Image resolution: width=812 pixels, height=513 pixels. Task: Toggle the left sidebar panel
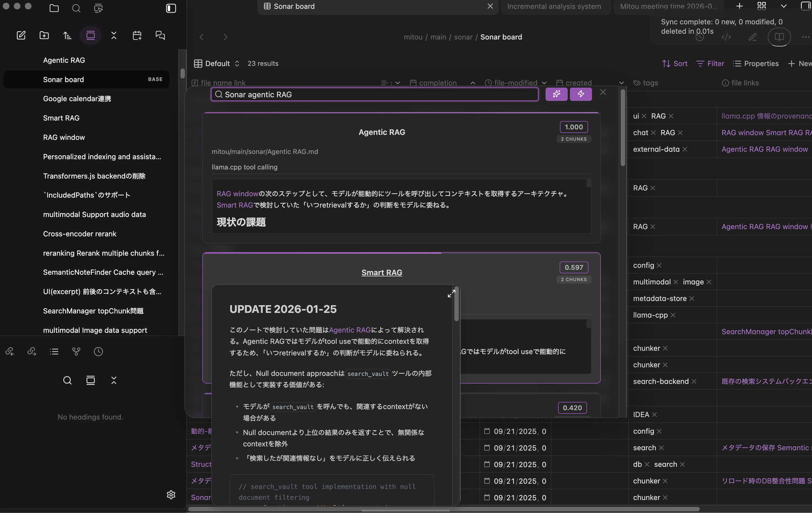(x=171, y=8)
